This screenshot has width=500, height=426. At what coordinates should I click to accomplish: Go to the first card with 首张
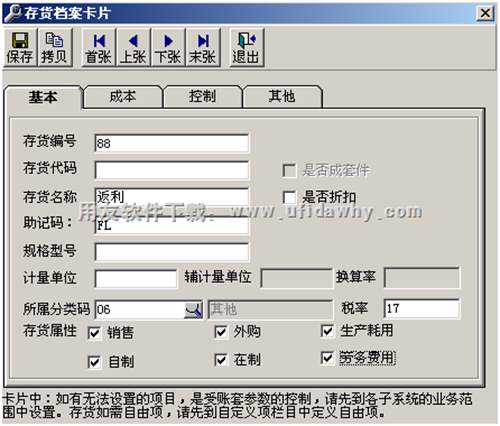coord(99,47)
